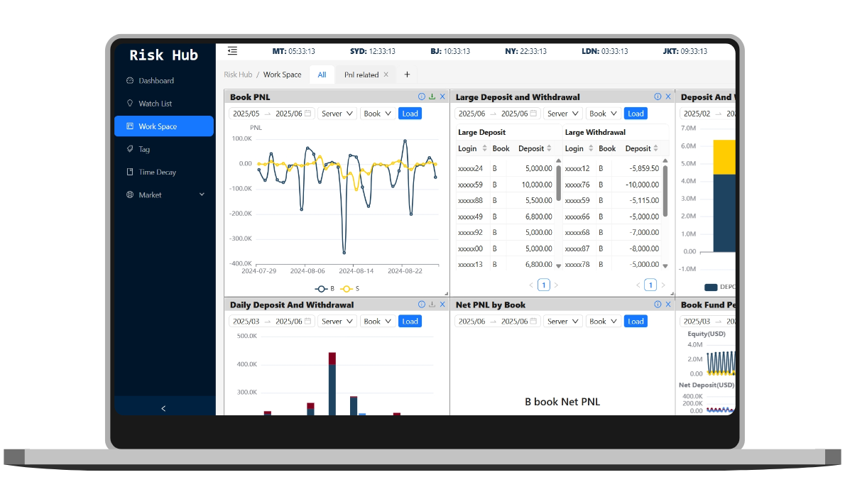Show info for Large Deposit and Withdrawal
845x504 pixels.
(658, 97)
